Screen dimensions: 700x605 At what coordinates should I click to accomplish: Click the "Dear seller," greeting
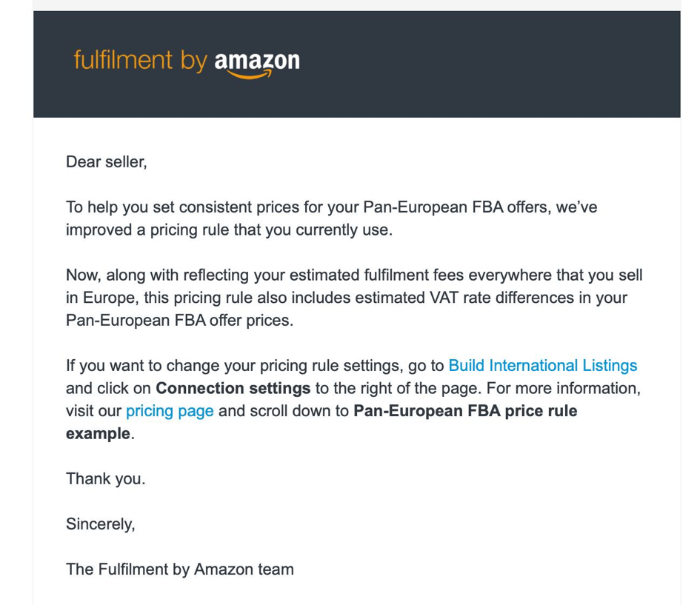click(106, 161)
